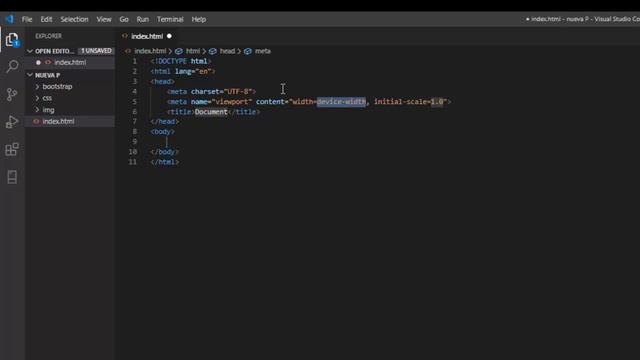Open the View menu

[x=104, y=19]
